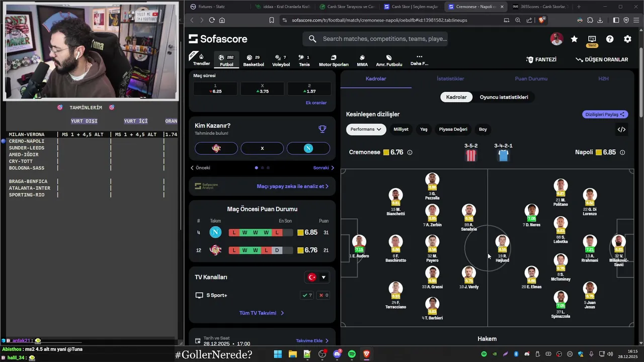Open DÜŞEN ORANLAR
Screen dimensions: 644x362
[x=602, y=59]
